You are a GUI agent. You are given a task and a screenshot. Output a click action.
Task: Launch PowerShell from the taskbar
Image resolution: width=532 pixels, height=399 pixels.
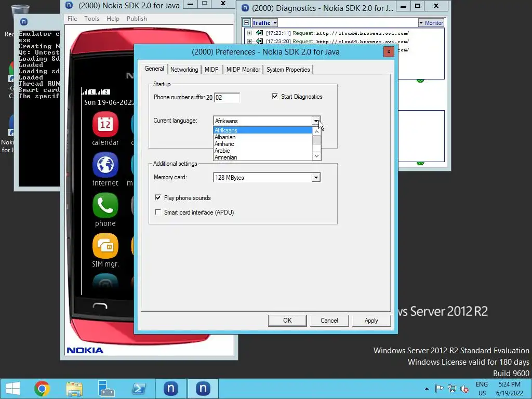point(139,389)
